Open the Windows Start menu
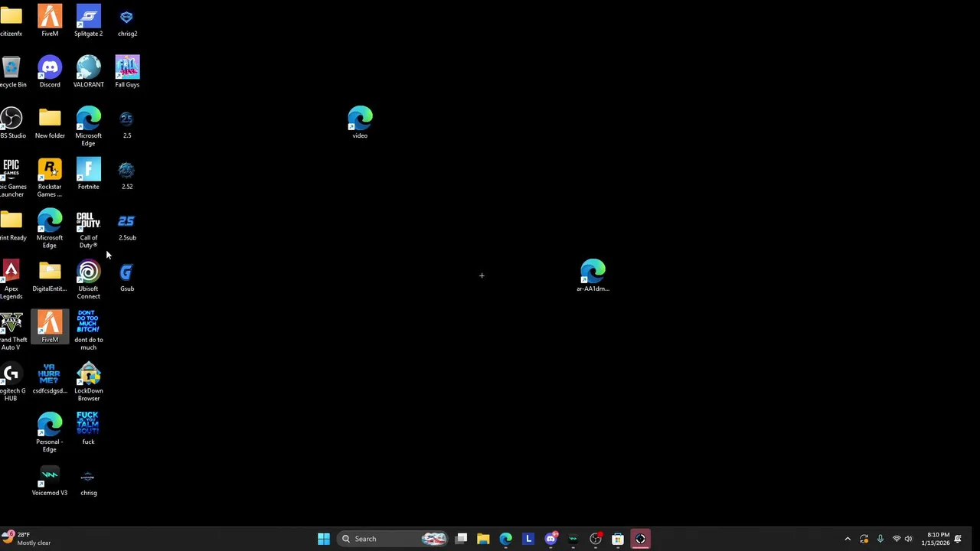Screen dimensions: 980x551 coord(324,539)
